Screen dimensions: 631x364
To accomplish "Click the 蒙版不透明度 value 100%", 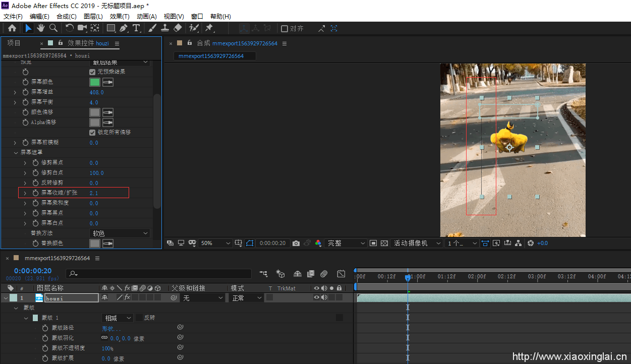I will pyautogui.click(x=107, y=348).
